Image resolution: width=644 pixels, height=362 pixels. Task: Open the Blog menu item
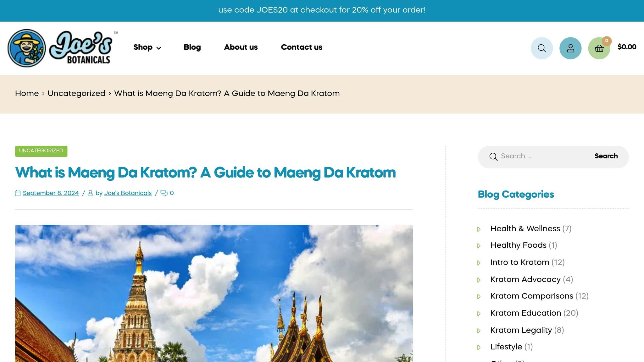tap(192, 47)
